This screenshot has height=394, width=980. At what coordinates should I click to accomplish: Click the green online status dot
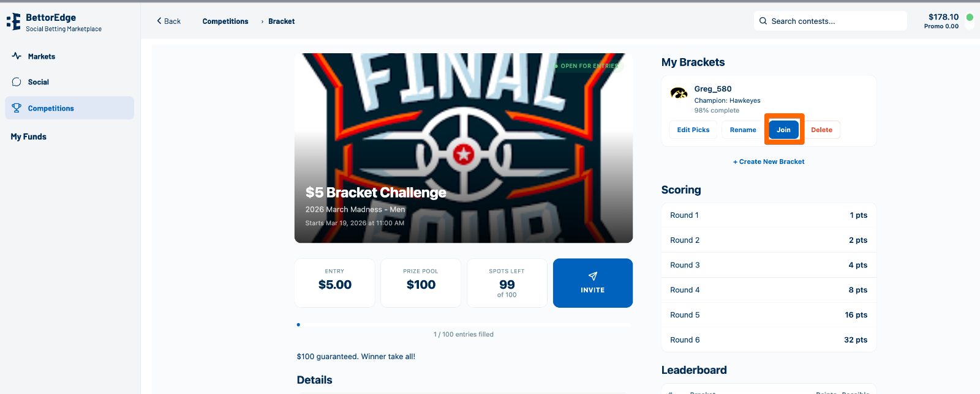click(970, 17)
